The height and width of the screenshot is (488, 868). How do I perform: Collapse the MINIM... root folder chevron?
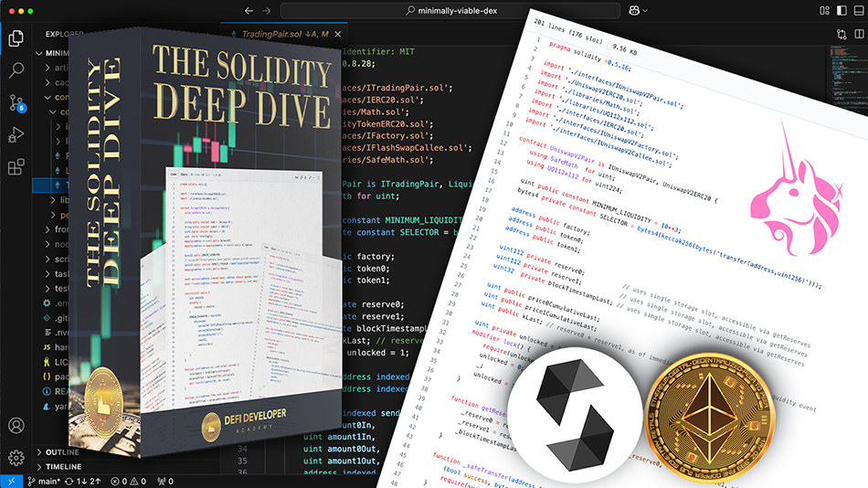click(x=38, y=53)
